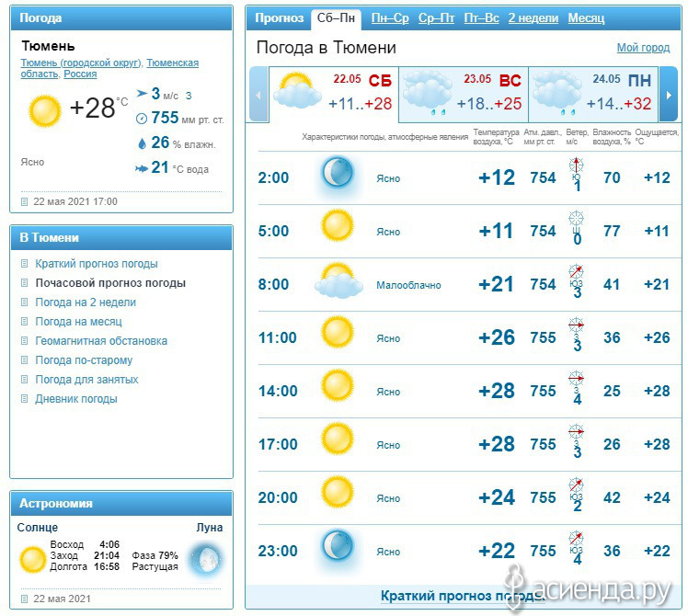
Task: Show the previous forecast days with left arrow
Action: (258, 95)
